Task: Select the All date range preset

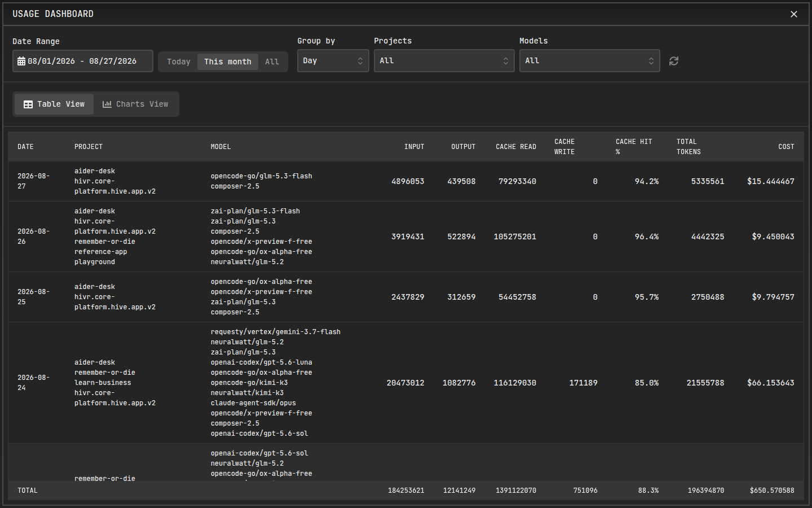Action: coord(272,62)
